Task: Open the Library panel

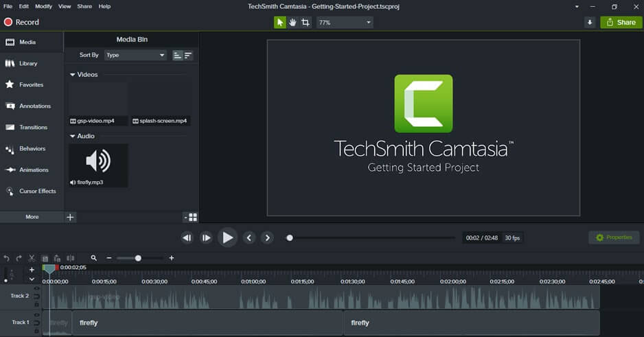Action: [32, 63]
